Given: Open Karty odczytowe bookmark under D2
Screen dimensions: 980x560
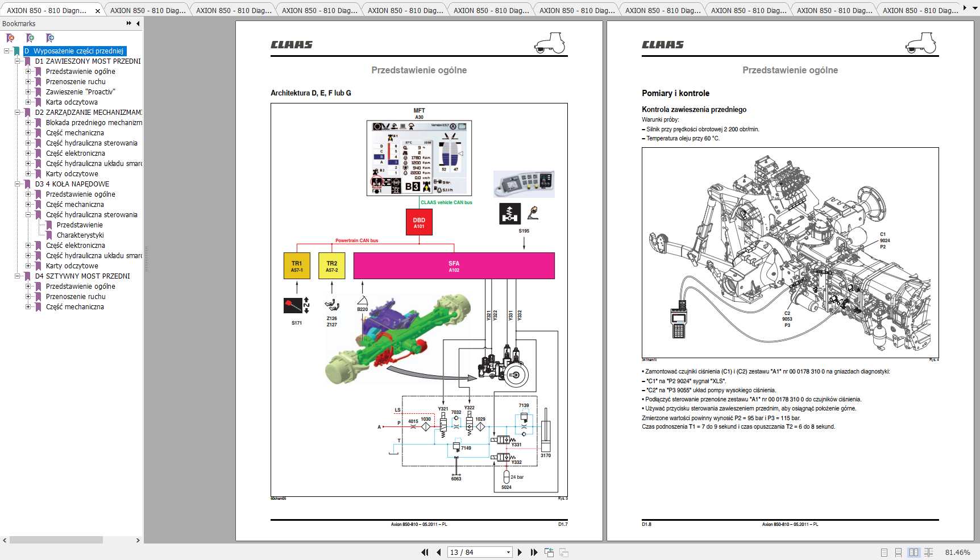Looking at the screenshot, I should 72,173.
